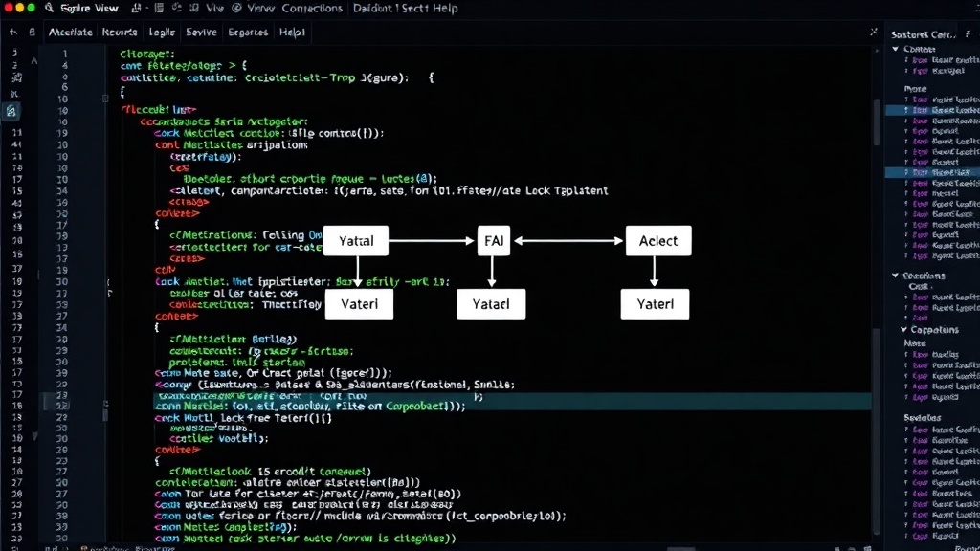The image size is (980, 551).
Task: Click the expand icon left of the right panel title
Action: [874, 32]
